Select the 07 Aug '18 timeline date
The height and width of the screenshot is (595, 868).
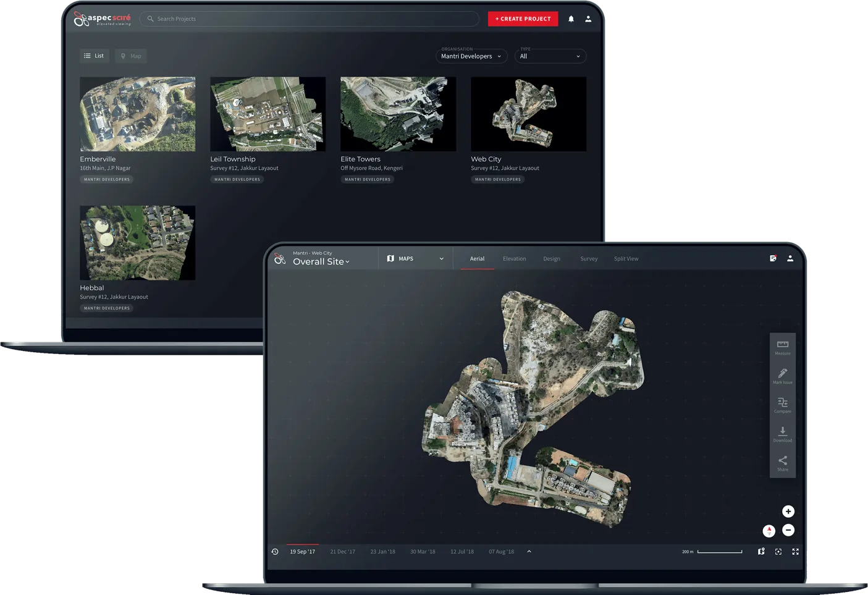pyautogui.click(x=502, y=552)
